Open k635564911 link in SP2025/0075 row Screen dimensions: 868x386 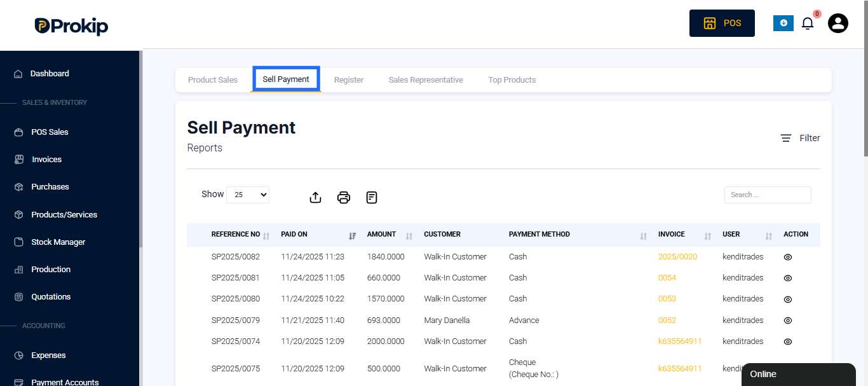point(680,369)
